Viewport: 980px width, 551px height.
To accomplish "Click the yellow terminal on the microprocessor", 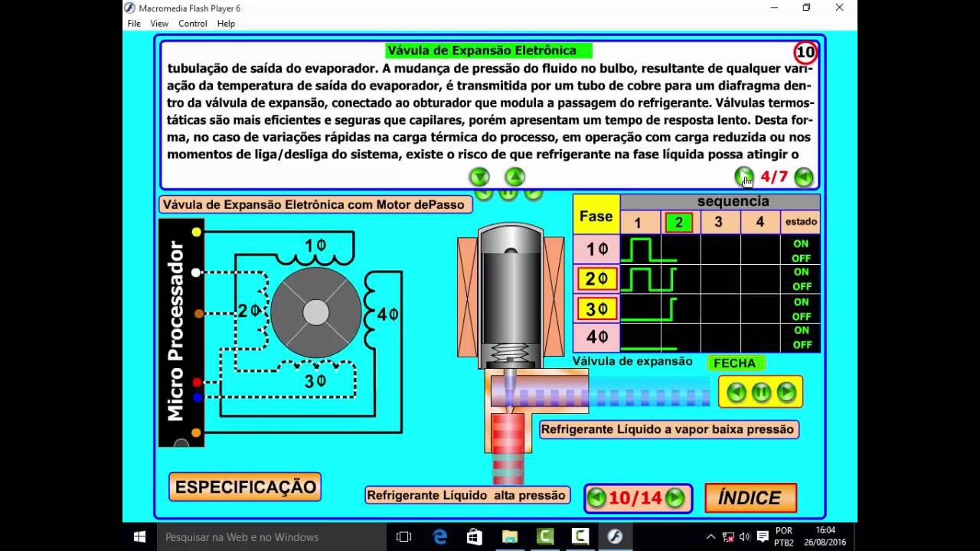I will 197,232.
